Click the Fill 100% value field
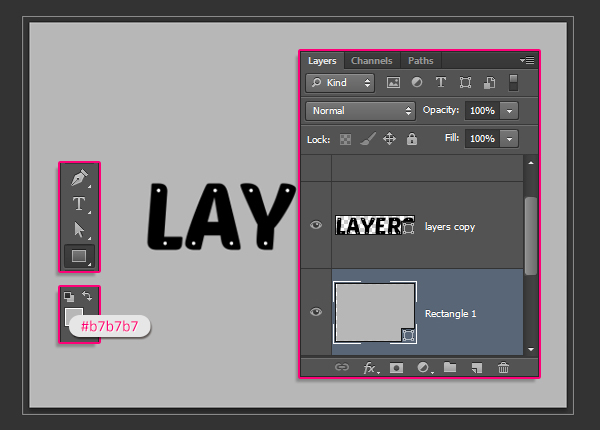600x430 pixels. coord(482,138)
